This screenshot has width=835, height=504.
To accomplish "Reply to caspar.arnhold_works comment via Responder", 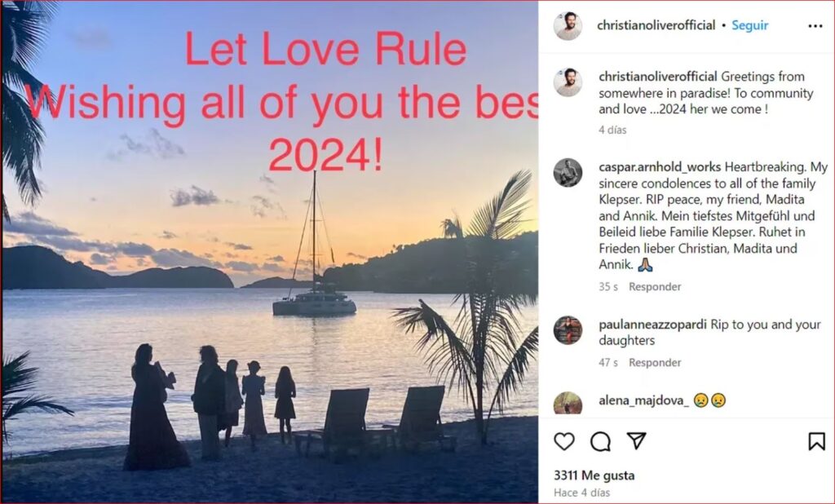I will click(655, 286).
